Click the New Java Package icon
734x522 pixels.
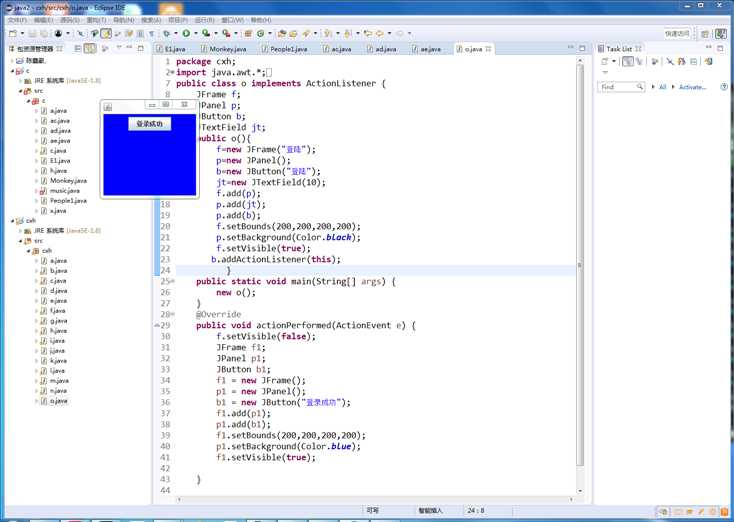(x=248, y=34)
